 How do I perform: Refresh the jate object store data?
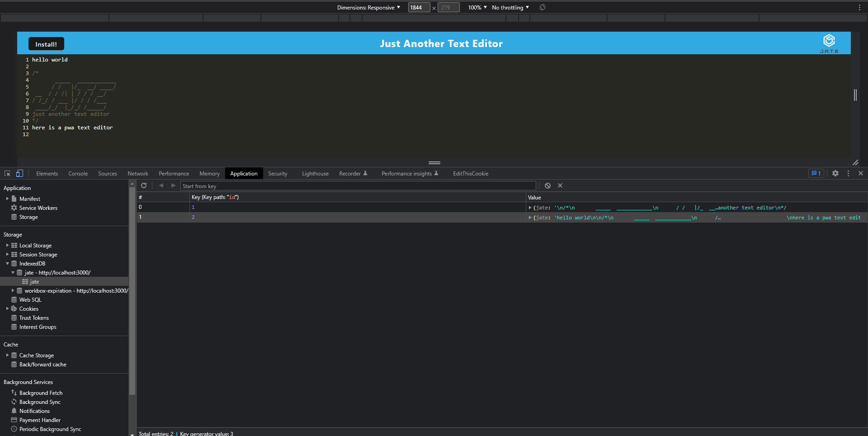pos(144,185)
